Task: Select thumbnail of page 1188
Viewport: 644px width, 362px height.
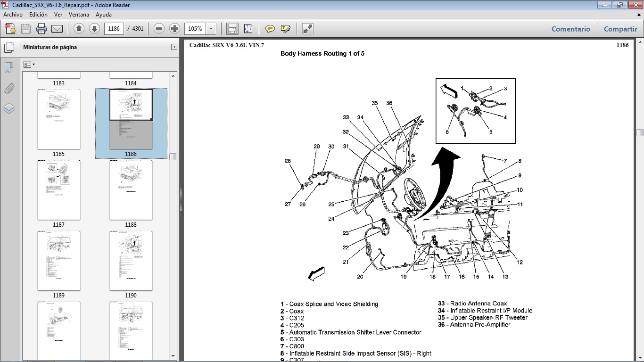Action: point(131,190)
